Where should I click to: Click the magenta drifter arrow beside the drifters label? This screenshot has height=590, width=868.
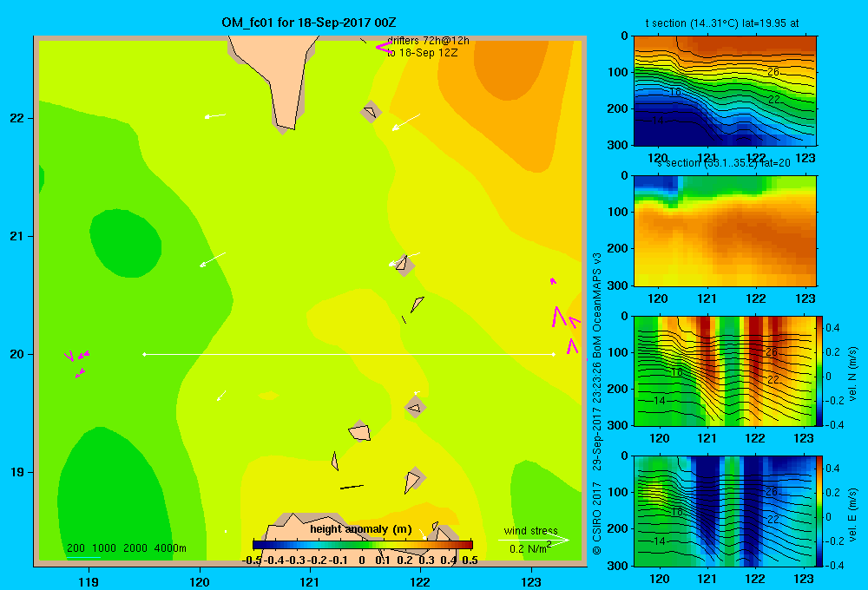[384, 48]
